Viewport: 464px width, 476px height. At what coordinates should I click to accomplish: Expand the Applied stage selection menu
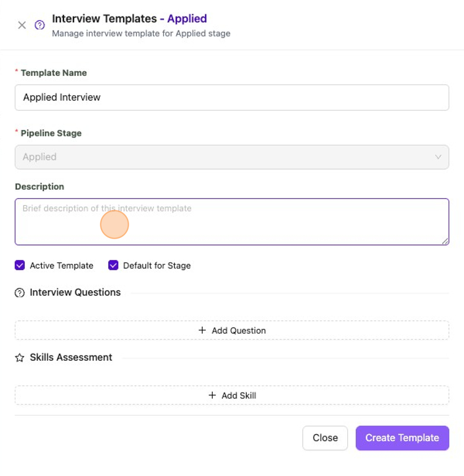click(x=232, y=157)
